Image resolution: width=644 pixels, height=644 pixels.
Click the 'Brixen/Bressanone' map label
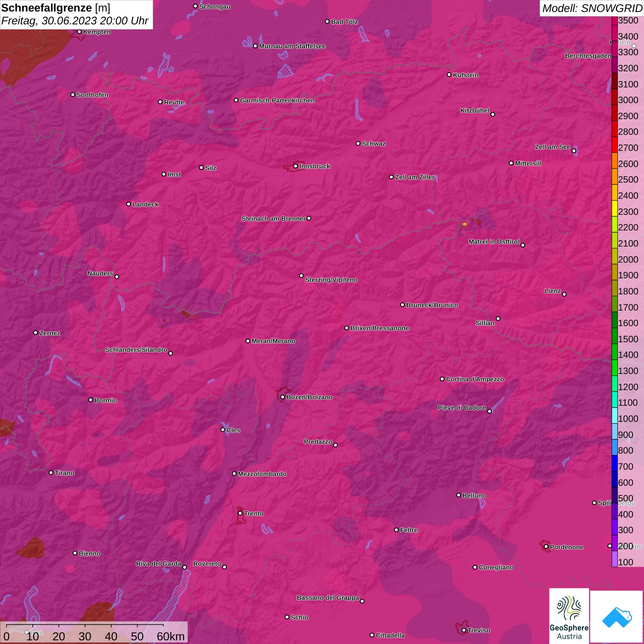click(x=380, y=328)
